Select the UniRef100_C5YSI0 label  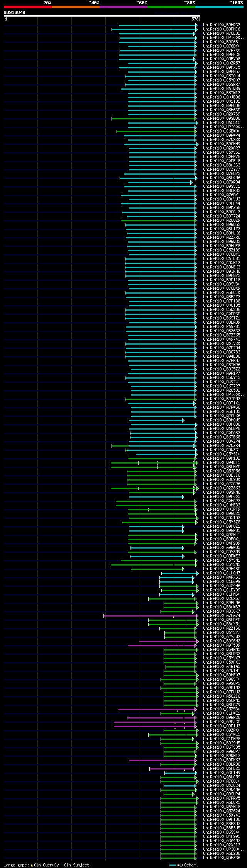point(222,454)
